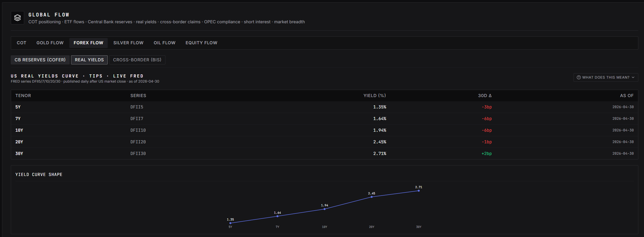Image resolution: width=644 pixels, height=237 pixels.
Task: Click the 30Y axis label on chart
Action: pos(419,227)
